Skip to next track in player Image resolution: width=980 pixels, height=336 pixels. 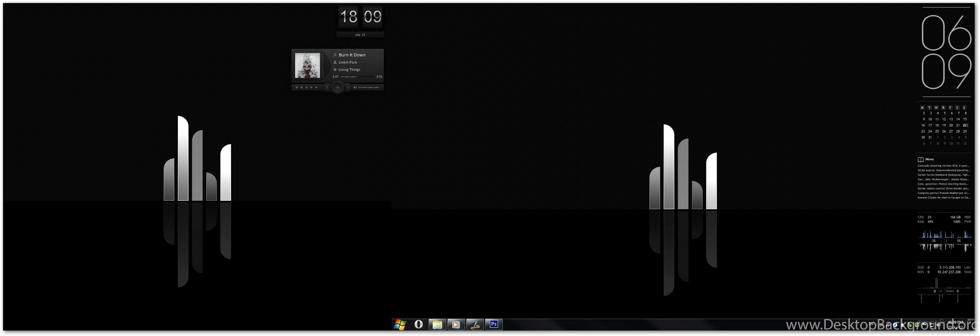347,87
